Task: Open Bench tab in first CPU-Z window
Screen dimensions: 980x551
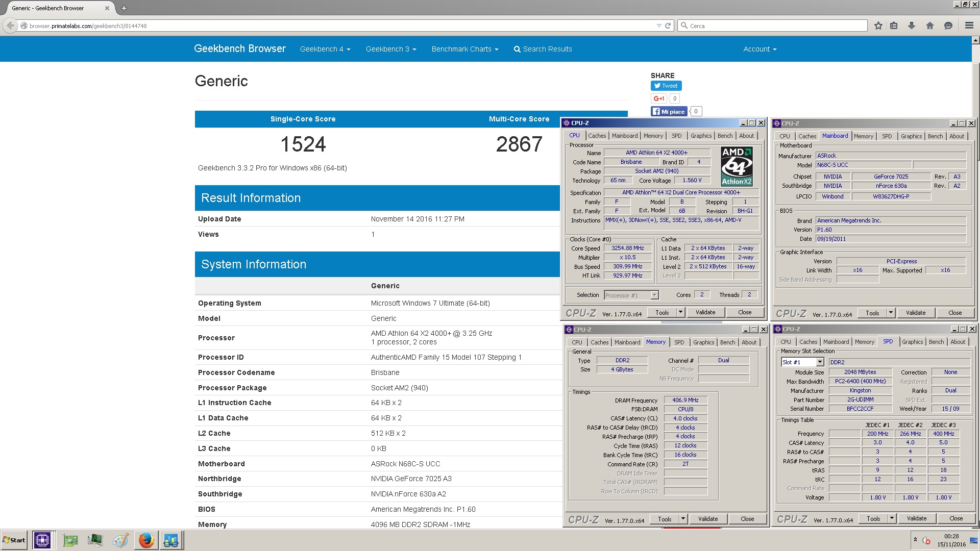Action: [x=725, y=136]
